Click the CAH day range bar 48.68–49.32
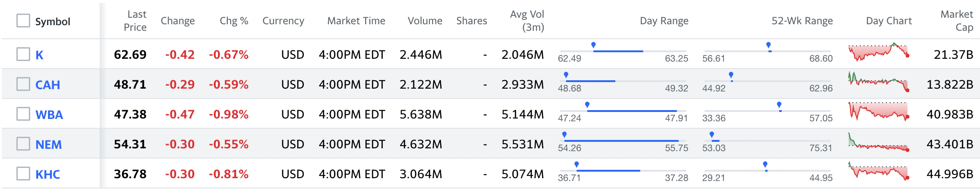The image size is (980, 195). click(623, 81)
